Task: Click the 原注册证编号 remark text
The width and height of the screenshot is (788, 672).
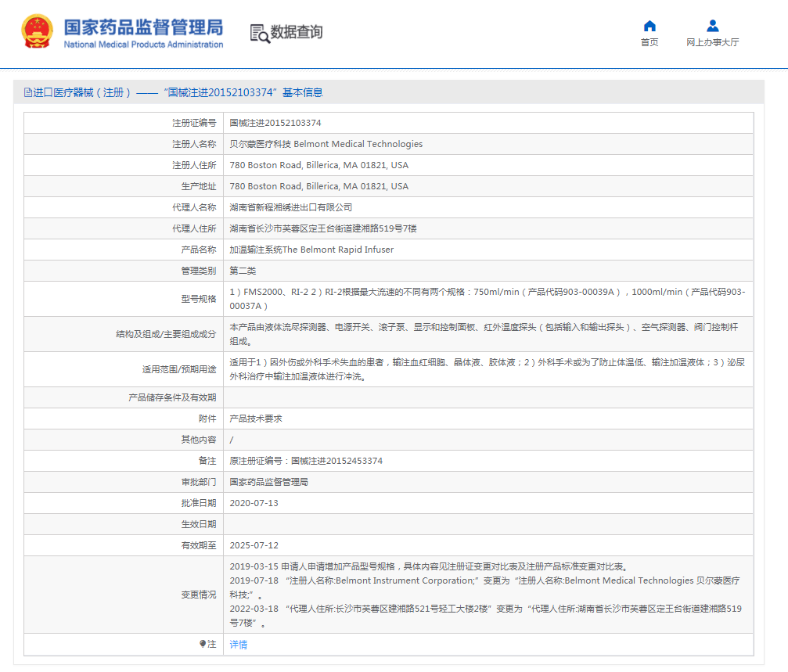Action: [305, 461]
